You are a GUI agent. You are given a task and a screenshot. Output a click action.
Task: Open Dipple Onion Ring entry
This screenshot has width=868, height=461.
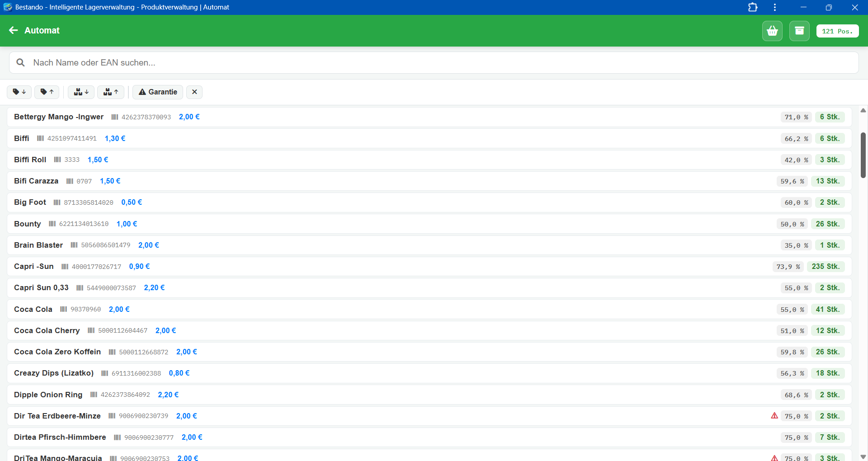pyautogui.click(x=429, y=395)
